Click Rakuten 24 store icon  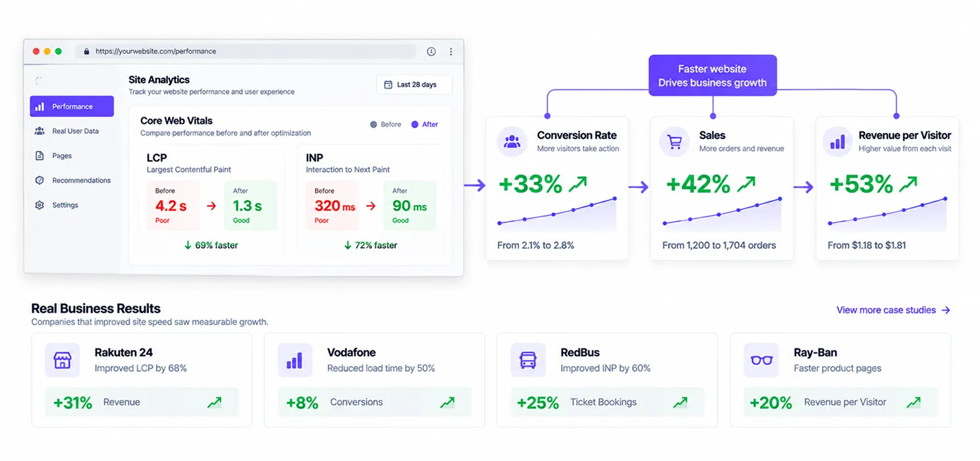point(62,360)
